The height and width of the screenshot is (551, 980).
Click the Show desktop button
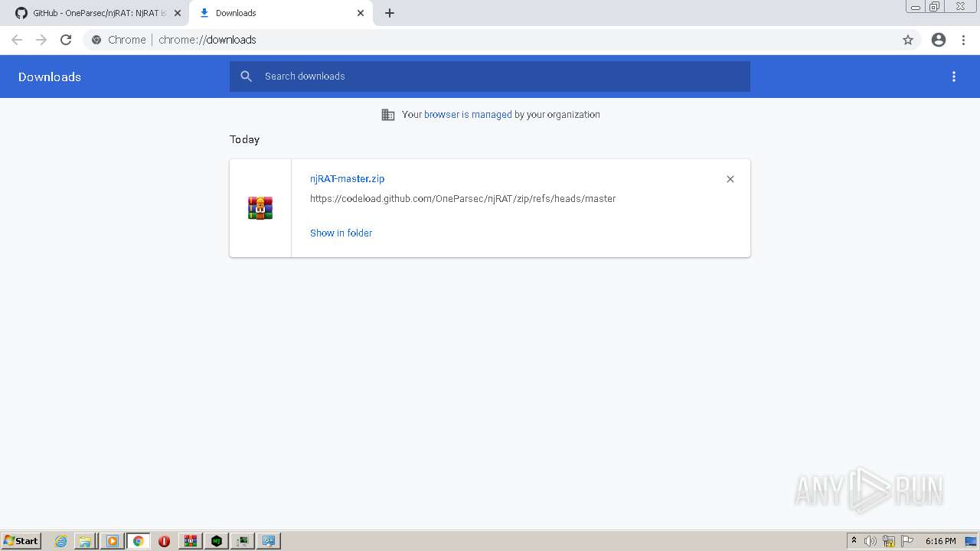pos(972,541)
